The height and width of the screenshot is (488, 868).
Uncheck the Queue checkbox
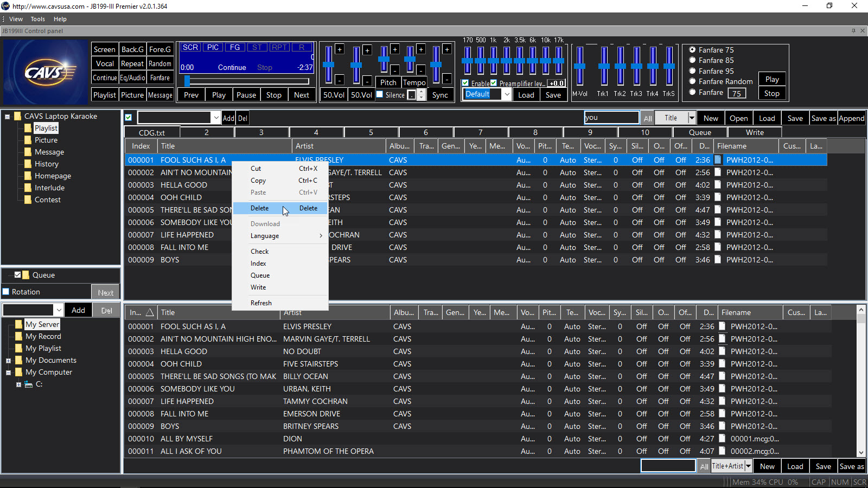(17, 275)
